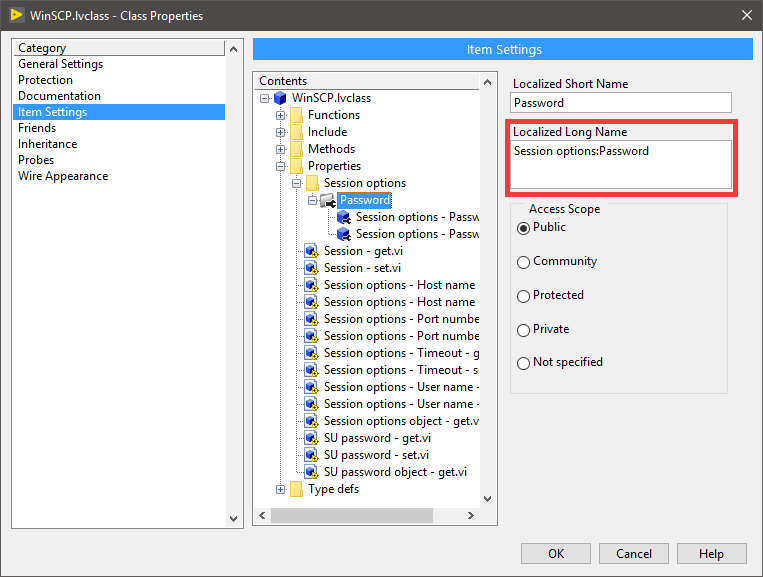Open the Inheritance category
The width and height of the screenshot is (763, 577).
[48, 144]
